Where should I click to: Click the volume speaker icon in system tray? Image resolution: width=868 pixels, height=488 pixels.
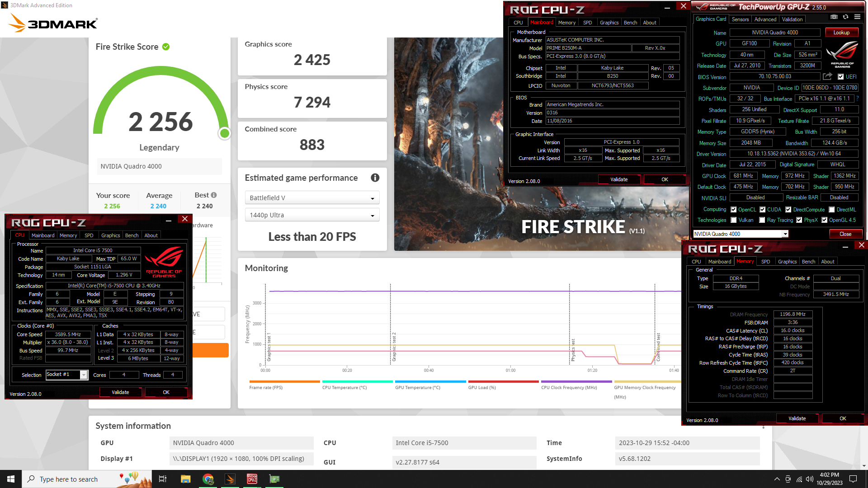tap(810, 479)
